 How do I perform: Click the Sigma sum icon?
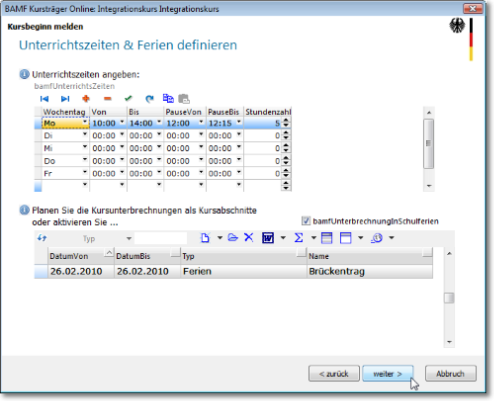click(299, 238)
